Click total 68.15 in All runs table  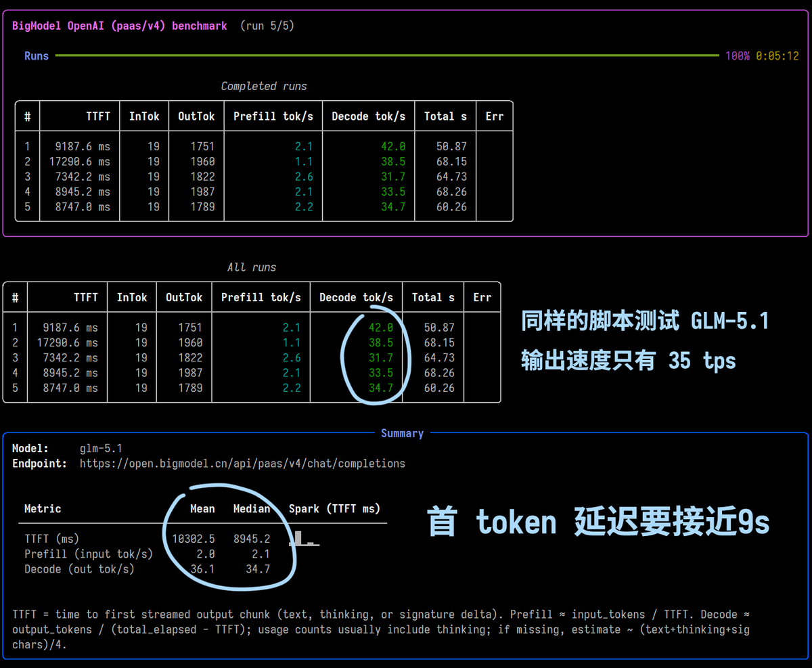[x=439, y=343]
